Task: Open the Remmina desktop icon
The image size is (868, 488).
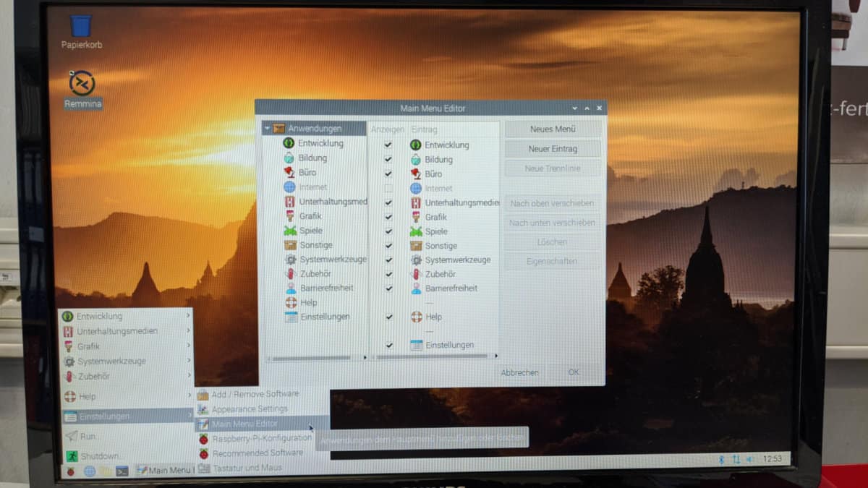Action: tap(82, 84)
